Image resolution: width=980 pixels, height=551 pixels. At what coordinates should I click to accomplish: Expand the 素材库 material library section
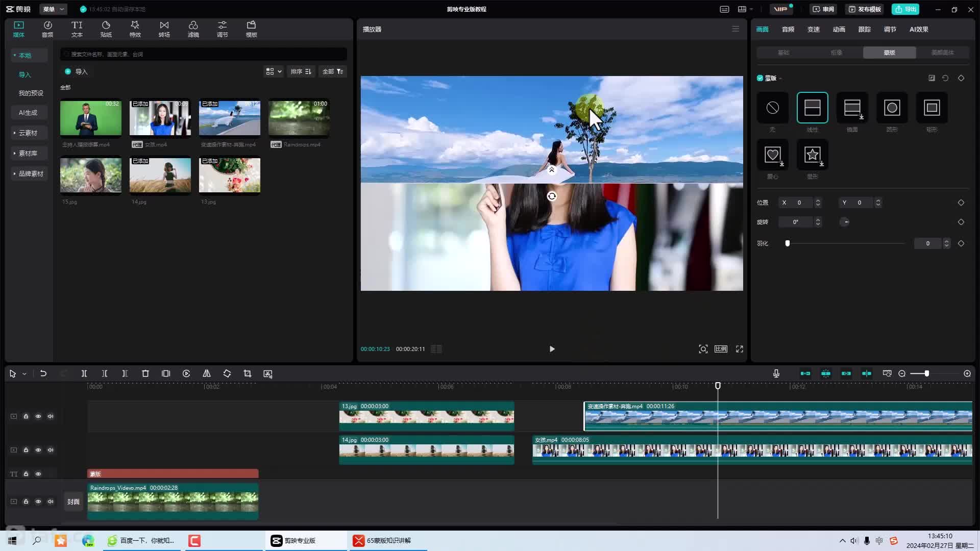[x=15, y=153]
